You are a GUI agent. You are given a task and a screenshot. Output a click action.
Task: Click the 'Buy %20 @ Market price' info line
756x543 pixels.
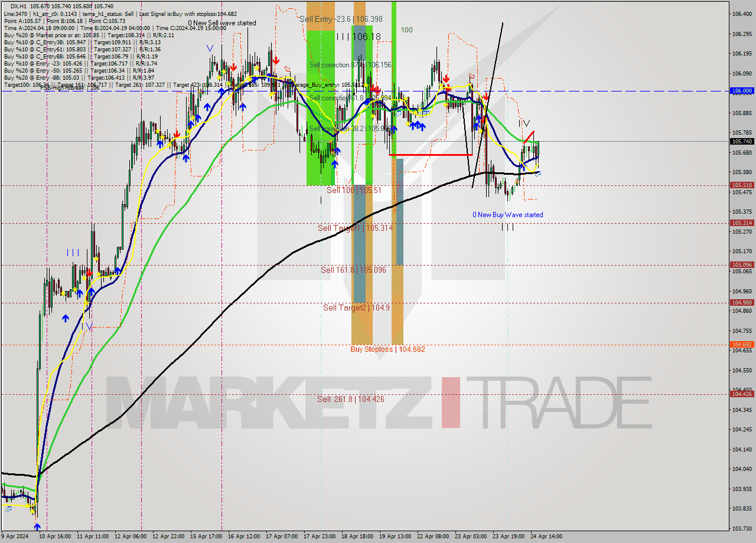point(89,35)
